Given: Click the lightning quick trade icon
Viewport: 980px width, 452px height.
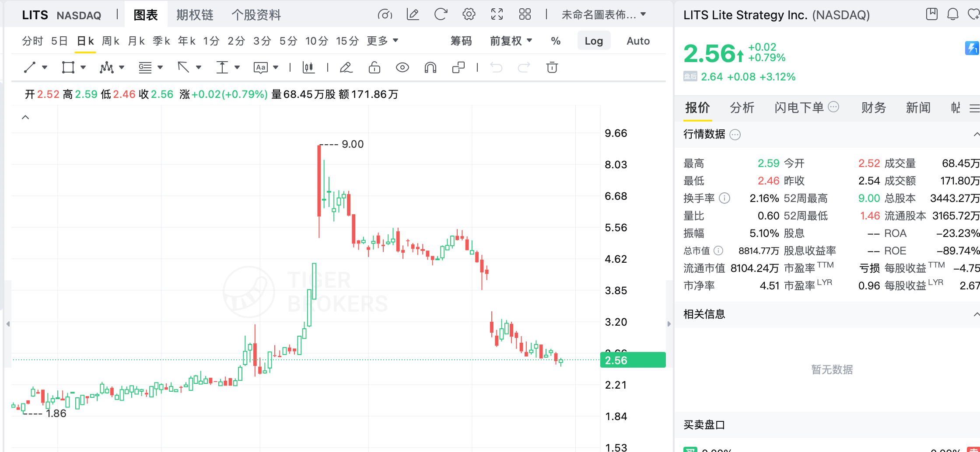Looking at the screenshot, I should pyautogui.click(x=972, y=48).
